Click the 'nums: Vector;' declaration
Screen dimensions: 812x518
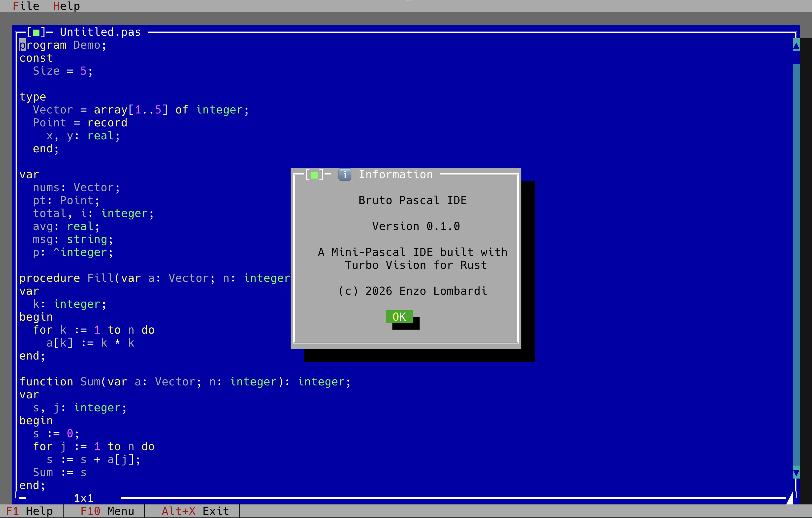point(77,187)
